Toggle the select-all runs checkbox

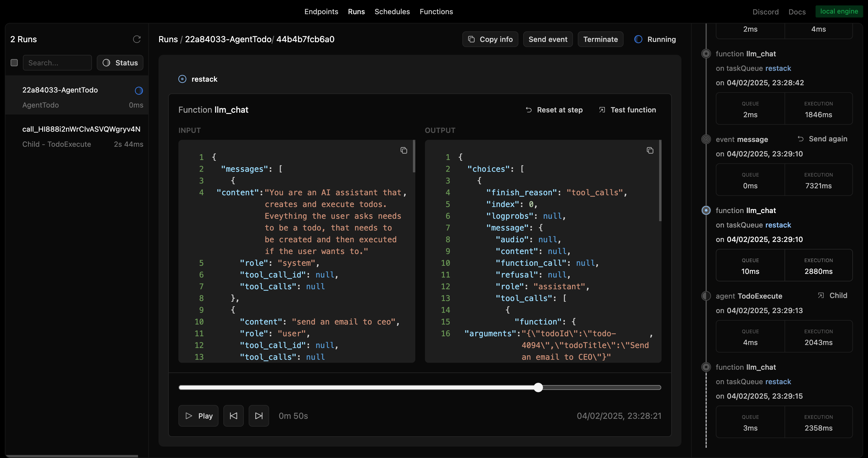point(14,63)
